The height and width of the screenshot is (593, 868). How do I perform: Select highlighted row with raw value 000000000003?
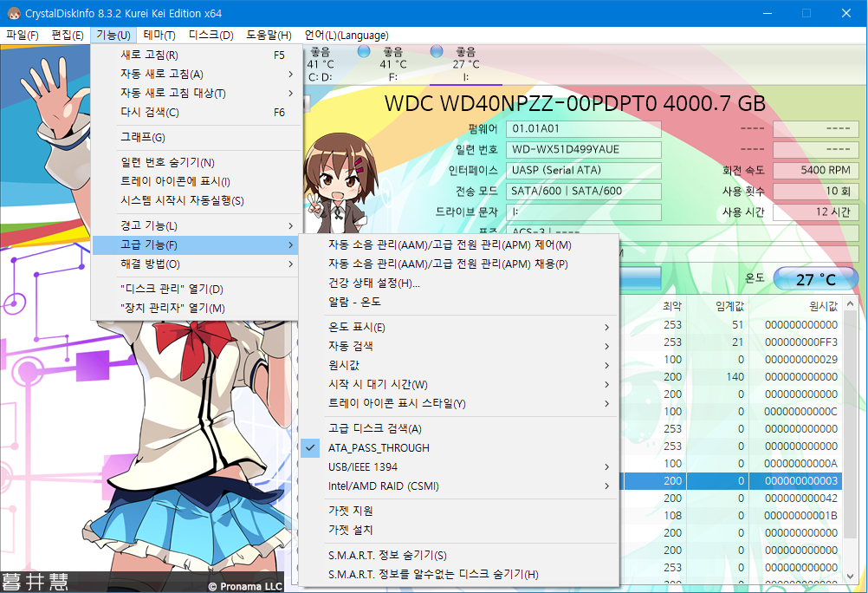731,481
